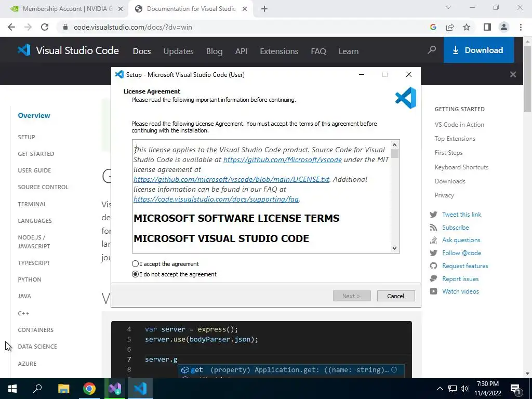The height and width of the screenshot is (399, 532).
Task: Expand C++ section in sidebar
Action: [x=23, y=313]
